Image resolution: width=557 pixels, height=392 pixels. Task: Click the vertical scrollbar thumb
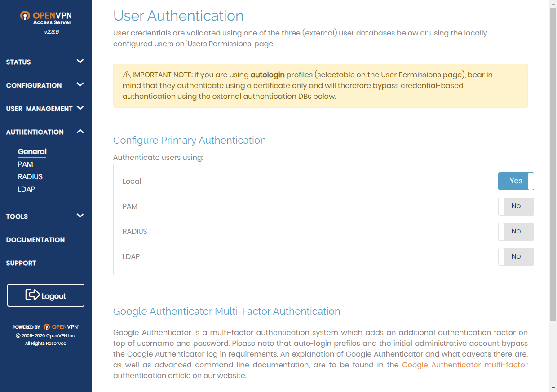pyautogui.click(x=553, y=164)
